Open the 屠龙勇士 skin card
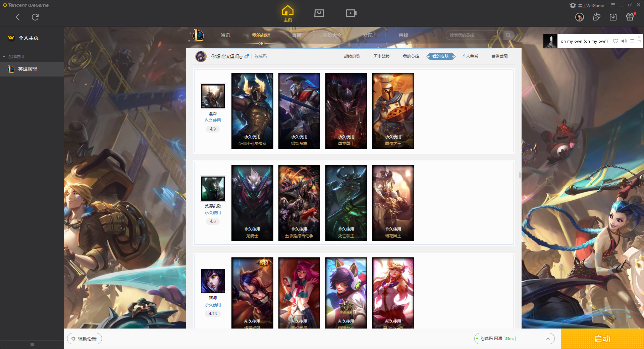The image size is (644, 349). click(x=346, y=111)
